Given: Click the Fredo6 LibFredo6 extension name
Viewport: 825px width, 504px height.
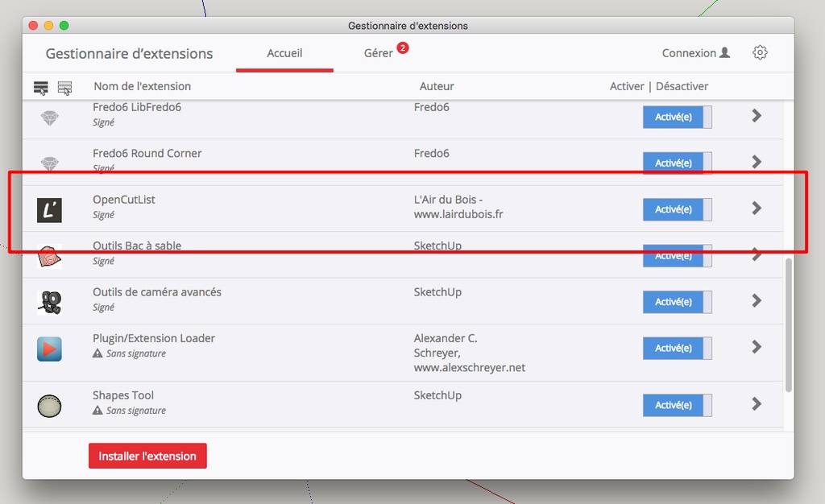Looking at the screenshot, I should coord(137,107).
